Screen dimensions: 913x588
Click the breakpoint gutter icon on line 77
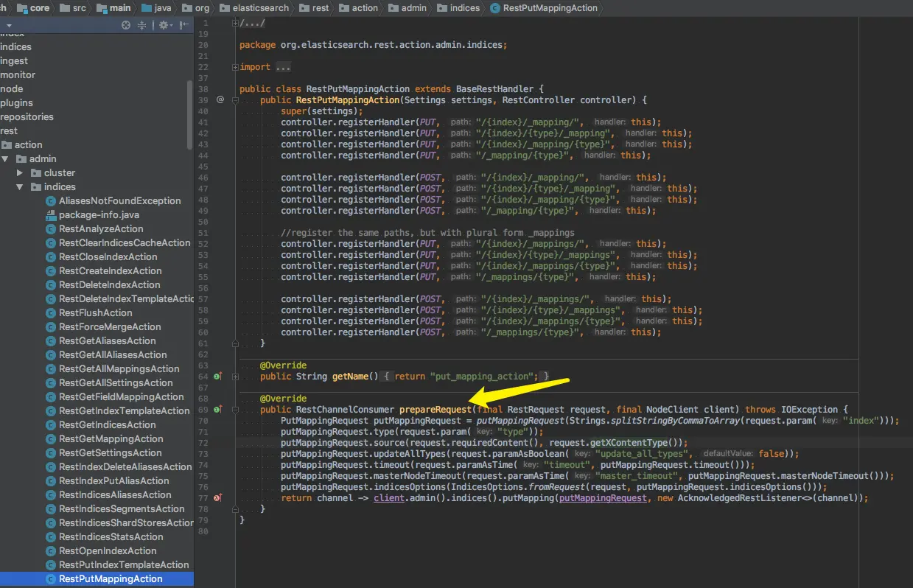point(218,498)
